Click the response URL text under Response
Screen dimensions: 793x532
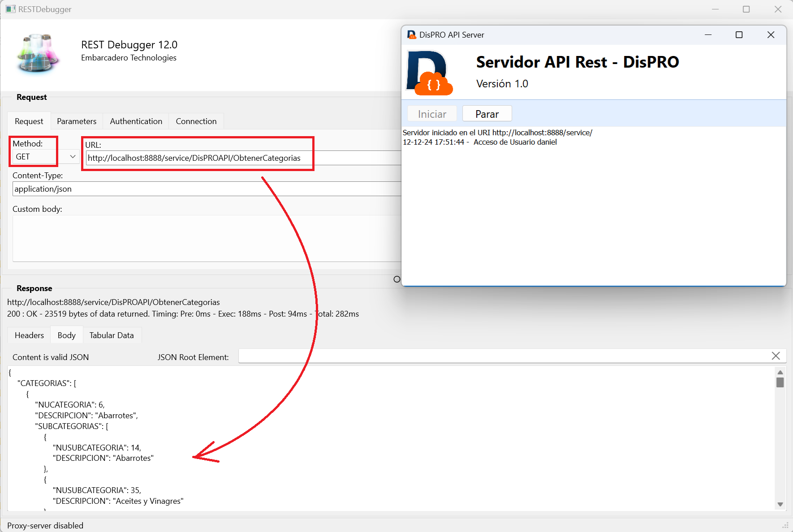(113, 302)
